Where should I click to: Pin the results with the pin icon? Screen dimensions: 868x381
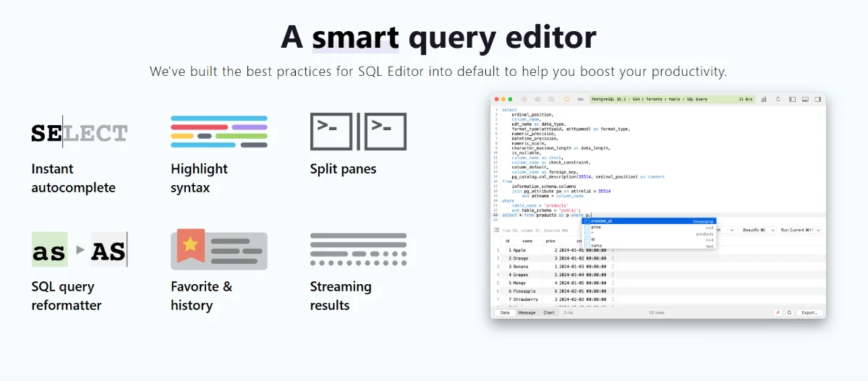778,313
